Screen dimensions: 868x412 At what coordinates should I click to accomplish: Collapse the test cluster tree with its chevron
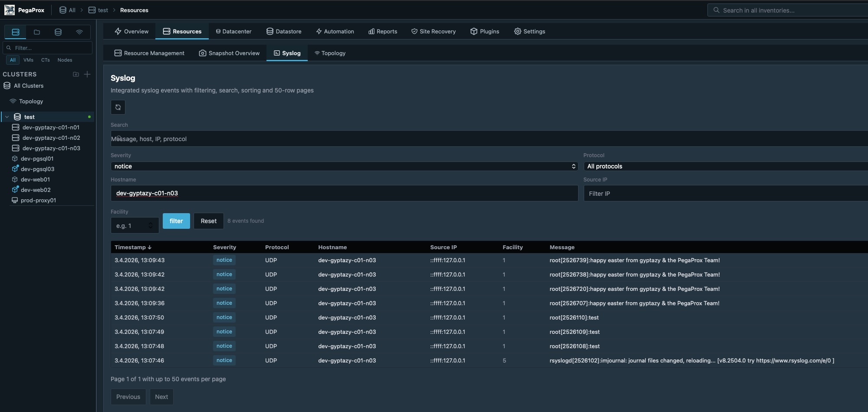pos(7,117)
